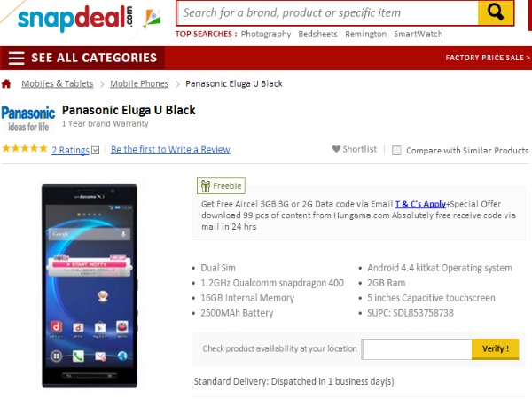Open the hamburger menu icon
The width and height of the screenshot is (532, 399).
[16, 58]
